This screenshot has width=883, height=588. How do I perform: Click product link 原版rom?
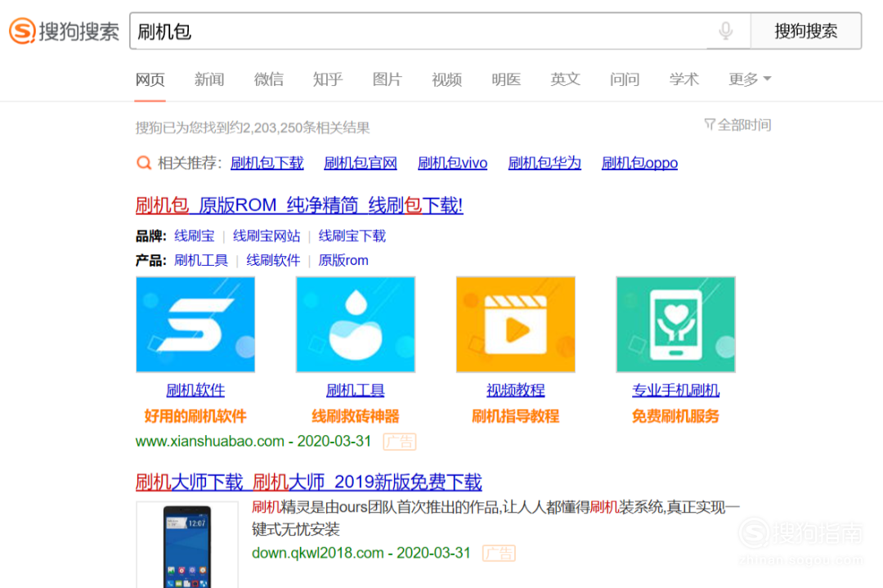pos(343,260)
